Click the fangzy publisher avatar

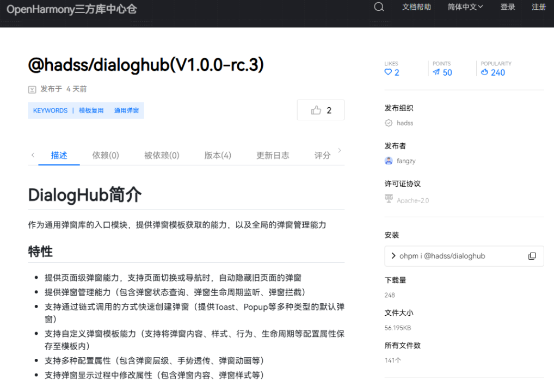point(389,161)
